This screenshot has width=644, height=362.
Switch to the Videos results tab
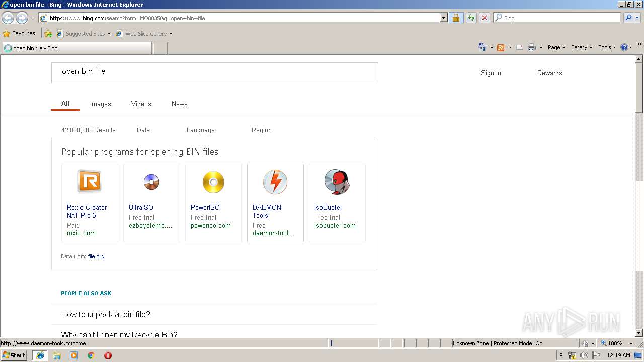pos(141,104)
